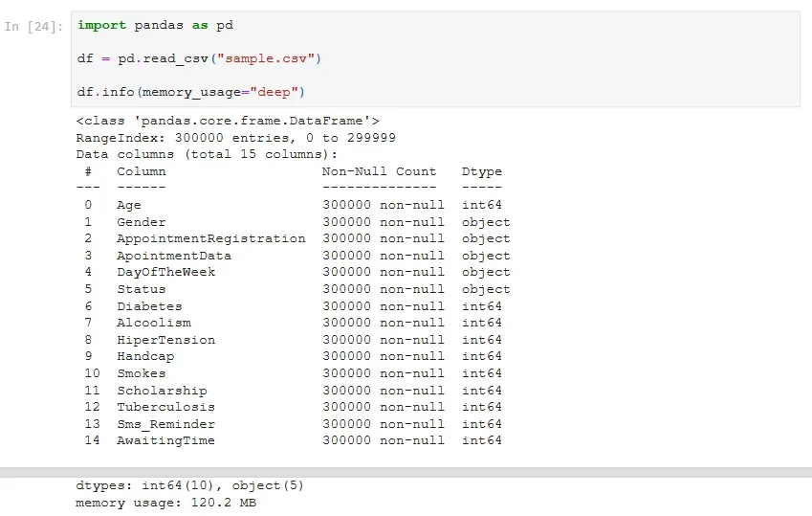Click the 'AppointmentRegistration' column name

coord(211,238)
